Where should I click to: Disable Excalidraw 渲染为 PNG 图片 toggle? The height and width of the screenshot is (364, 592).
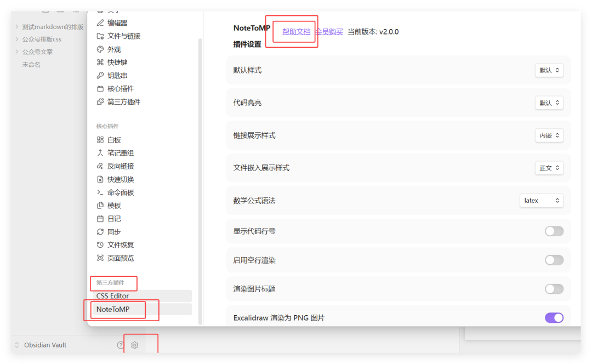554,317
